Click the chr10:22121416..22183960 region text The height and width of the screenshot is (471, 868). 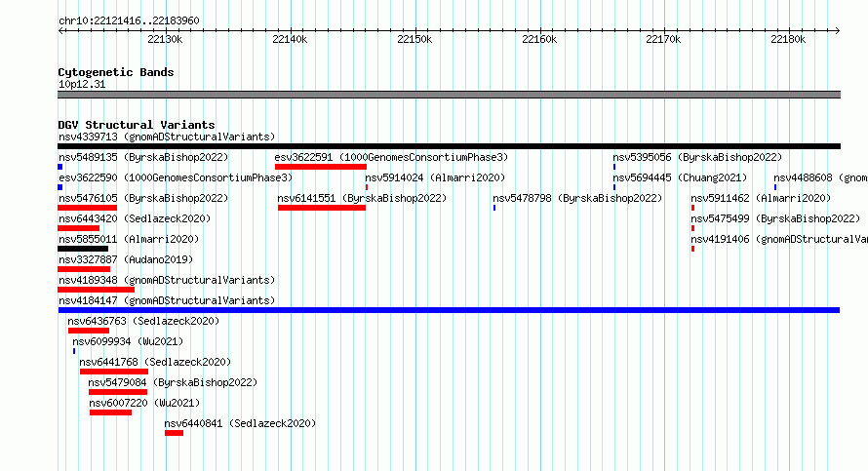click(129, 21)
